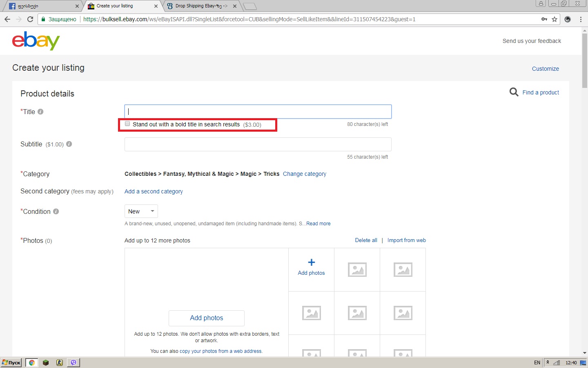The height and width of the screenshot is (368, 588).
Task: Open the Viber taskbar icon
Action: (x=73, y=363)
